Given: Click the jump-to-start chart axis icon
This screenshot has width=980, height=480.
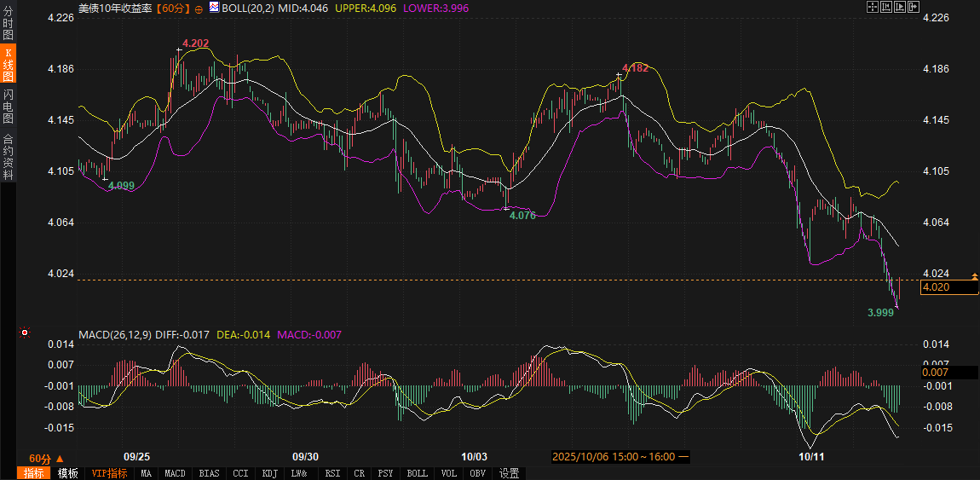Looking at the screenshot, I should tap(886, 7).
